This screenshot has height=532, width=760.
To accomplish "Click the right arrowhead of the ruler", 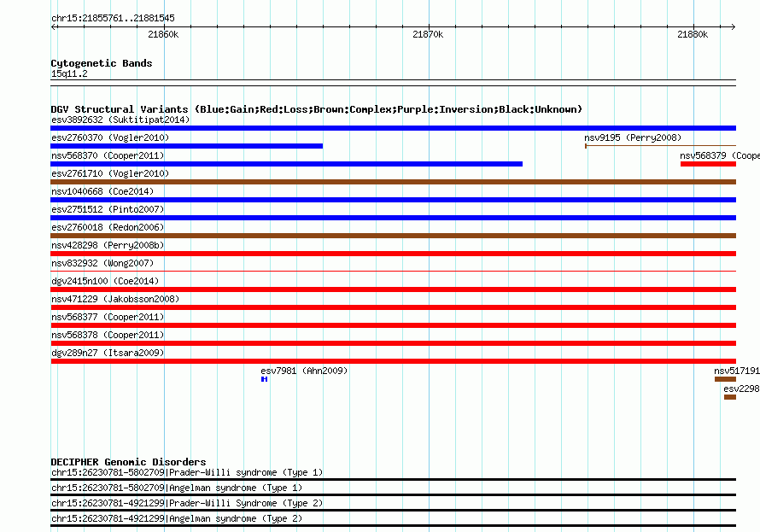I will 733,26.
